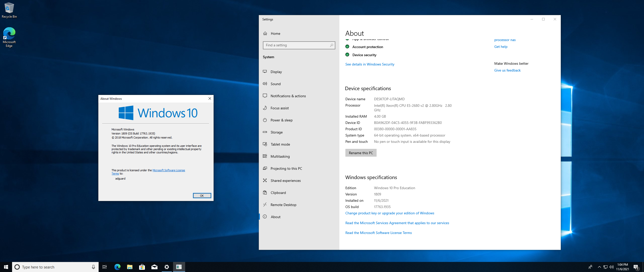Open Change product key or upgrade link
This screenshot has height=272, width=644.
click(x=390, y=213)
